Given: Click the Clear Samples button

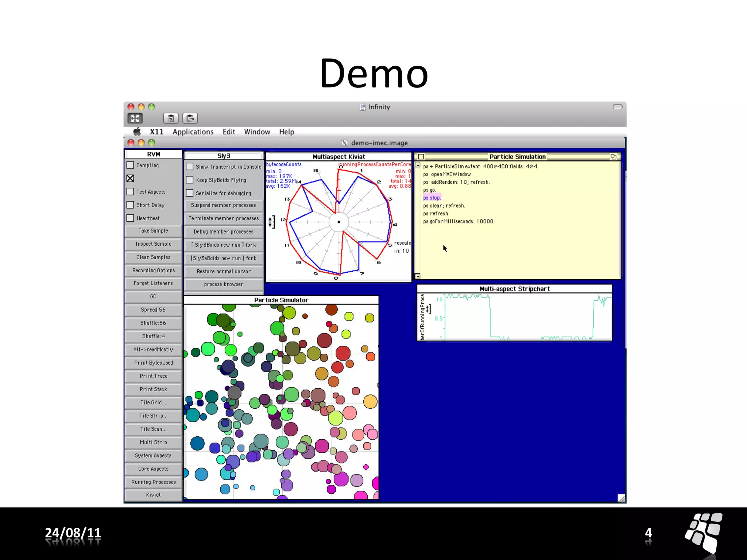Looking at the screenshot, I should click(x=154, y=257).
